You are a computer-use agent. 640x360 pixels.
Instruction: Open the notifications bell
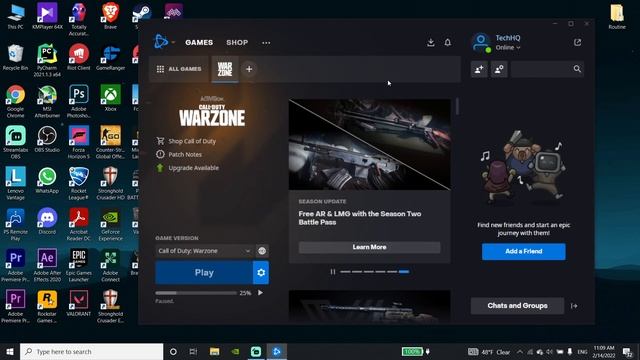(x=448, y=42)
